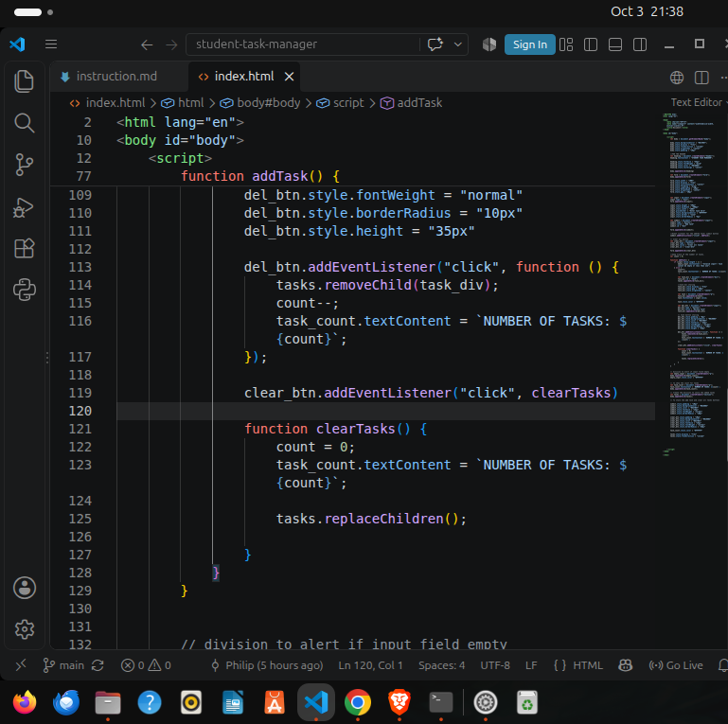Open the Source Control view
Viewport: 728px width, 724px height.
click(x=25, y=165)
